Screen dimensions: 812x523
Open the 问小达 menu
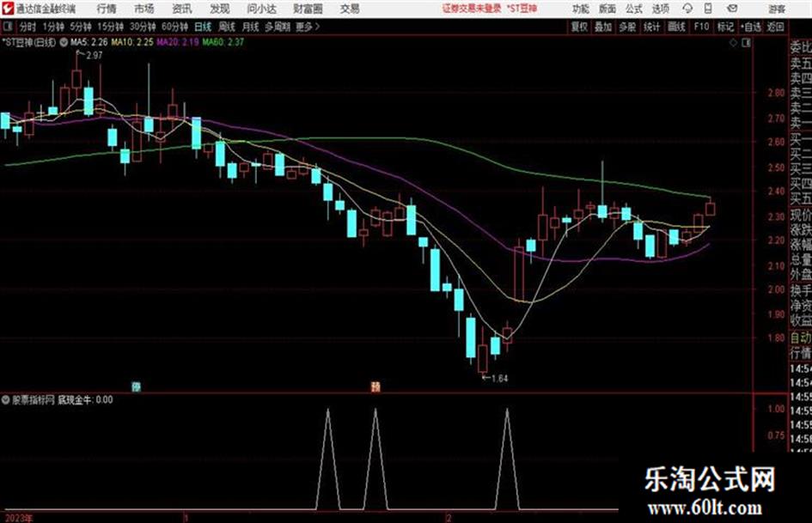[261, 9]
